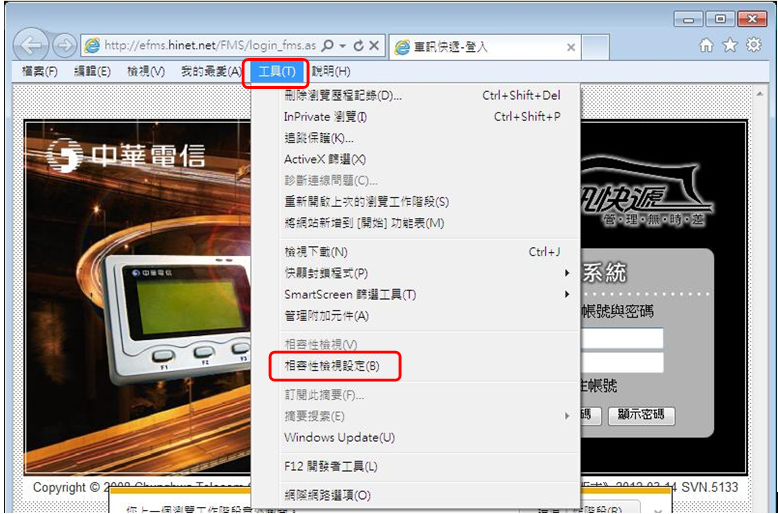The height and width of the screenshot is (514, 778).
Task: Choose 網際網路選項(O) menu entry
Action: point(416,495)
